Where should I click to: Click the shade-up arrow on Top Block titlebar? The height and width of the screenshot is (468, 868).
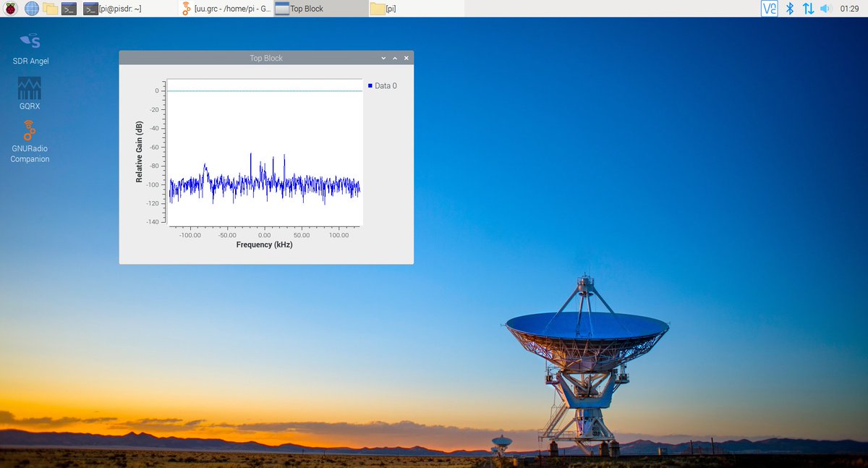coord(394,57)
